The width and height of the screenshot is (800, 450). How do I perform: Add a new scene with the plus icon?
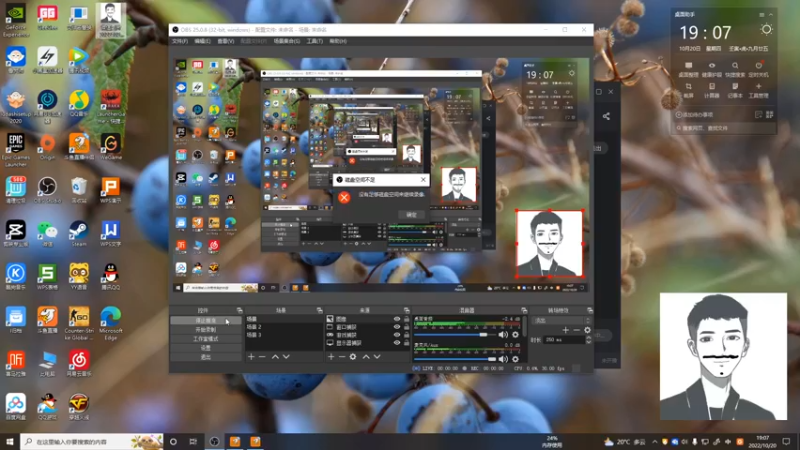click(251, 357)
